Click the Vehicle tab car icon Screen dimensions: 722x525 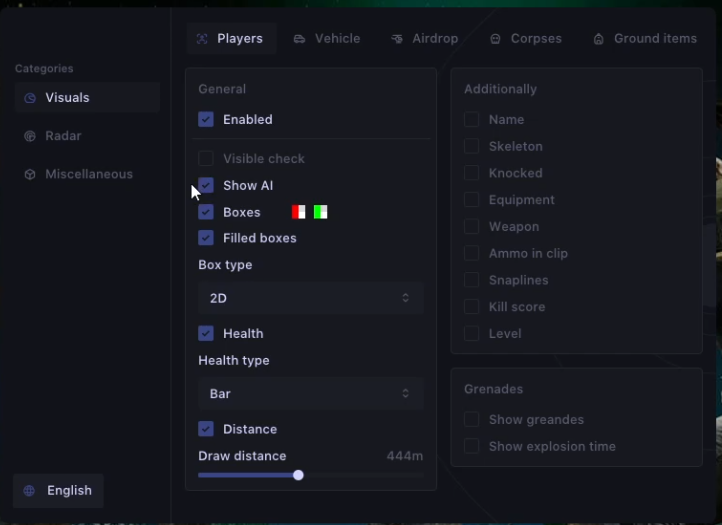click(300, 39)
